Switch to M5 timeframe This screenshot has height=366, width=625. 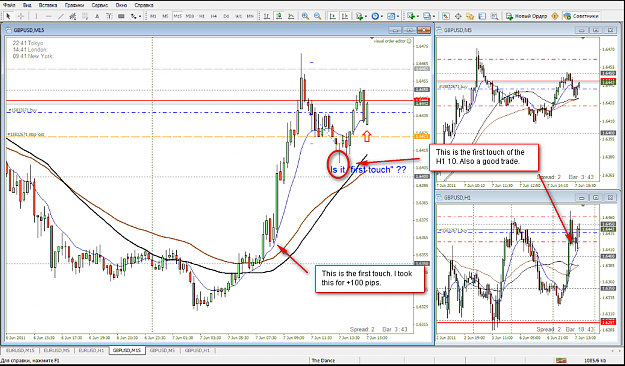tap(165, 16)
